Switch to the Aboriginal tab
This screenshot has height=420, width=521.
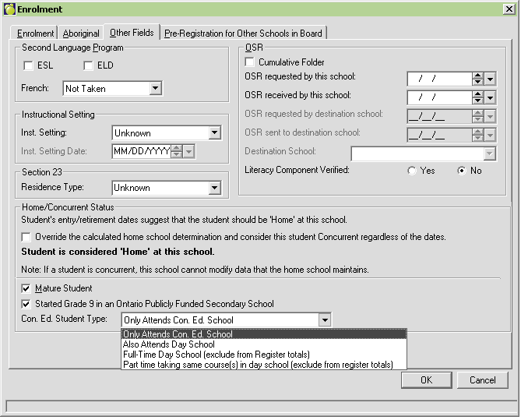coord(81,34)
